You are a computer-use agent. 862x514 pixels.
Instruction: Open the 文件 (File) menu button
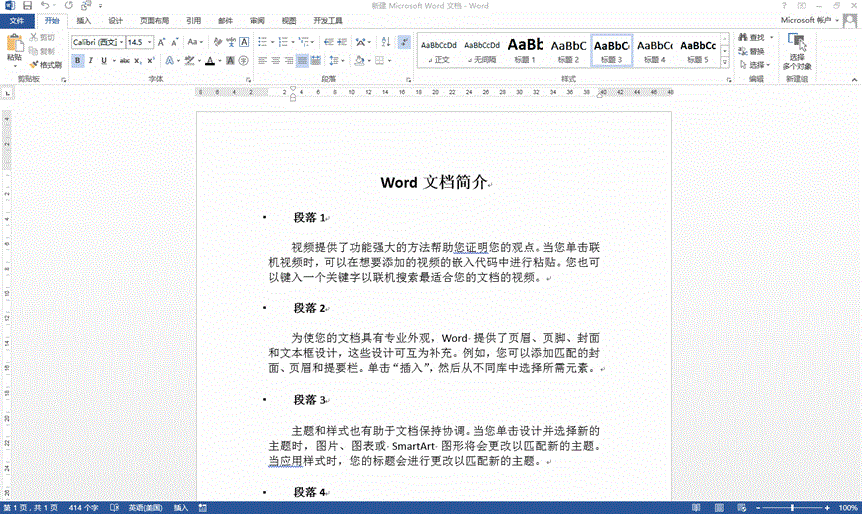[17, 20]
